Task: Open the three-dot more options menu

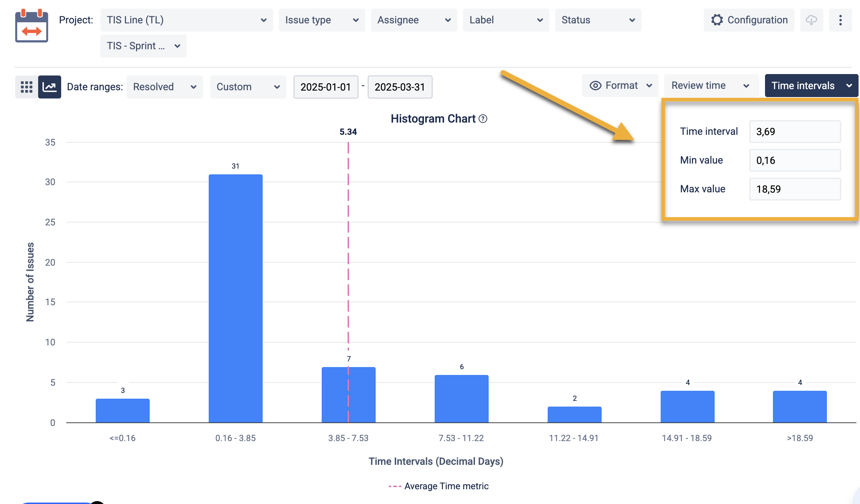Action: [x=840, y=20]
